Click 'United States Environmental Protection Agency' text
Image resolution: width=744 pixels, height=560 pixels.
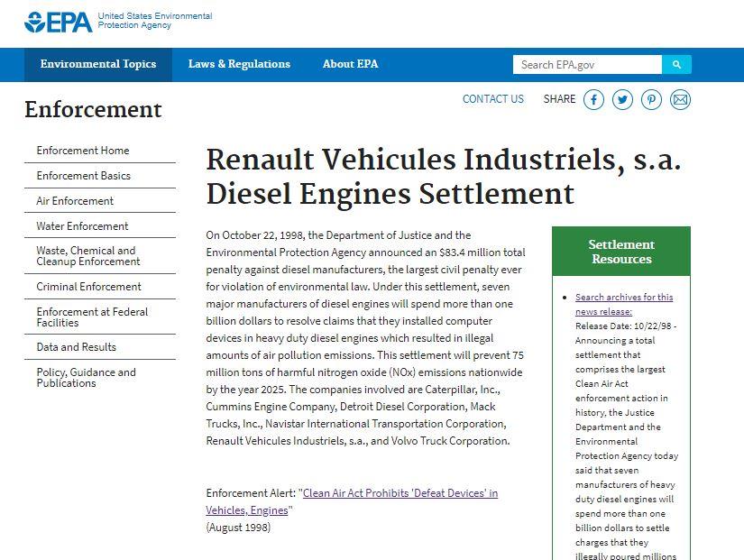155,21
